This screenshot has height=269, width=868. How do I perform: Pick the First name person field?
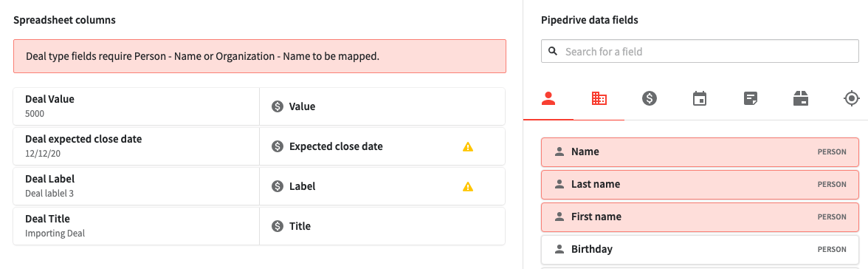click(700, 217)
